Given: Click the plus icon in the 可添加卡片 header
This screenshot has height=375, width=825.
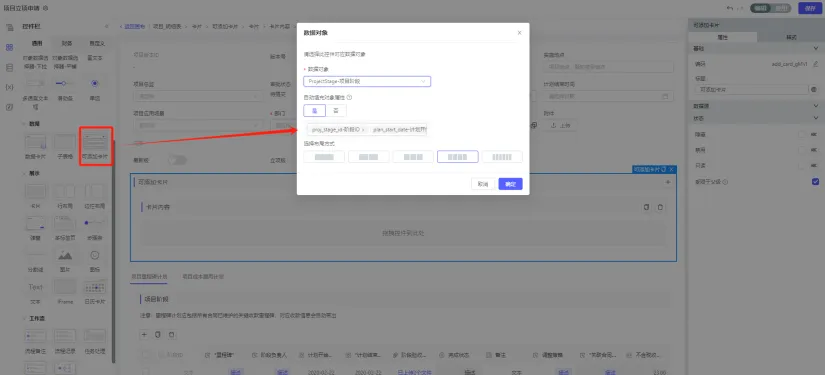Looking at the screenshot, I should (668, 182).
